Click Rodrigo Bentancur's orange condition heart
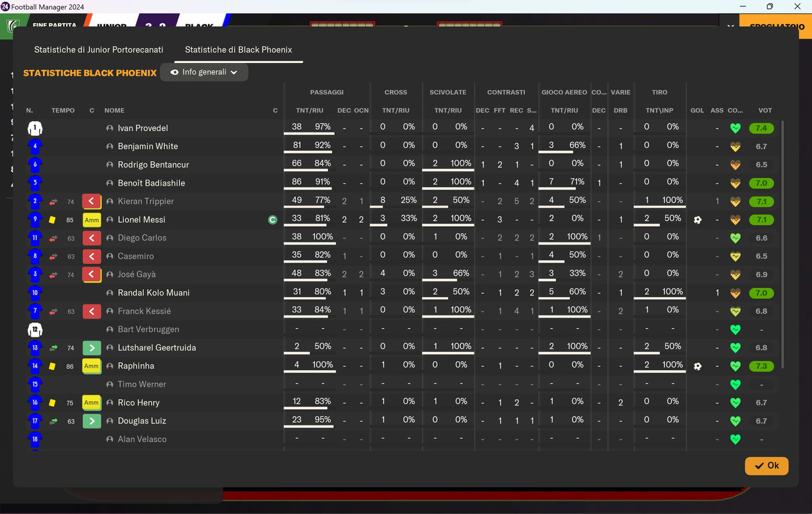This screenshot has height=514, width=812. click(x=736, y=165)
